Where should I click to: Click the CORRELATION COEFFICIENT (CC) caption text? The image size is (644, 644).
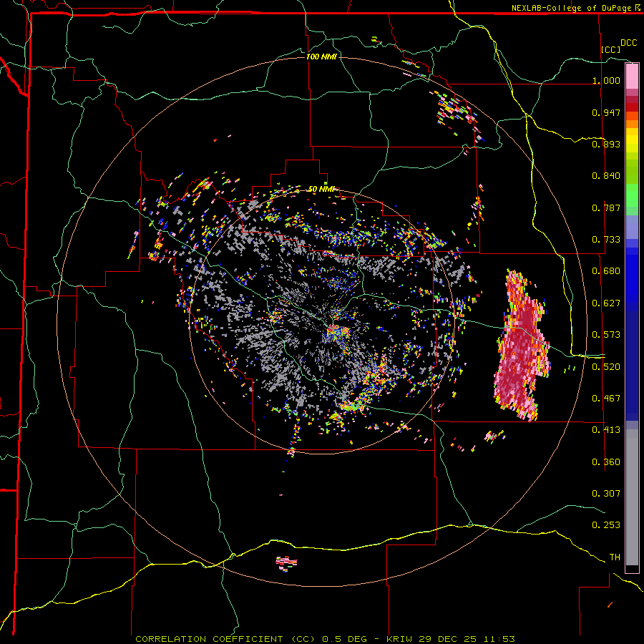[225, 639]
